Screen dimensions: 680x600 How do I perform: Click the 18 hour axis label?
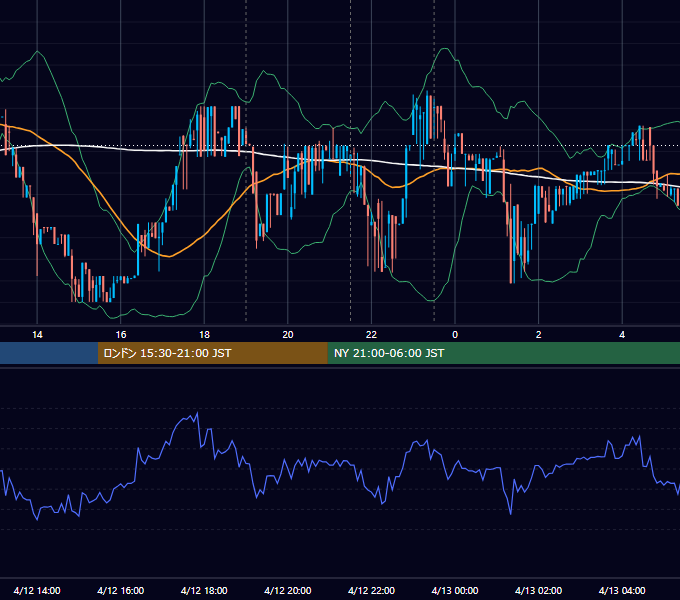click(204, 335)
